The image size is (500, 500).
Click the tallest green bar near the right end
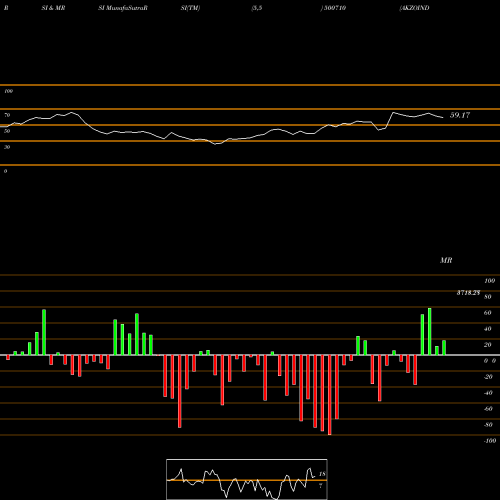point(430,332)
